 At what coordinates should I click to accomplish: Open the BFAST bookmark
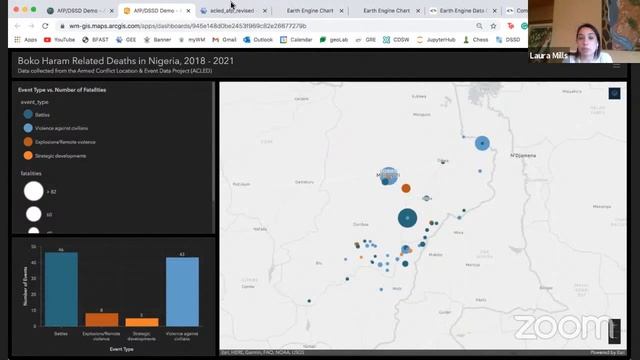click(x=95, y=40)
